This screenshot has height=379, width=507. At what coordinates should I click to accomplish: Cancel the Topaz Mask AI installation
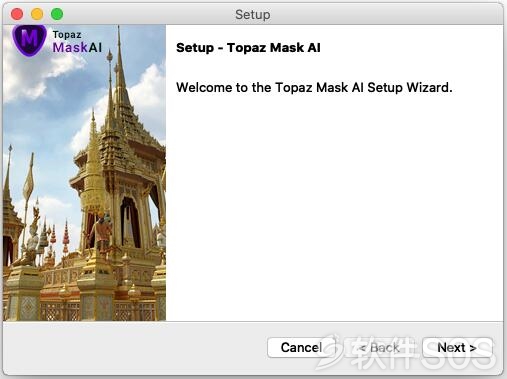pos(301,348)
